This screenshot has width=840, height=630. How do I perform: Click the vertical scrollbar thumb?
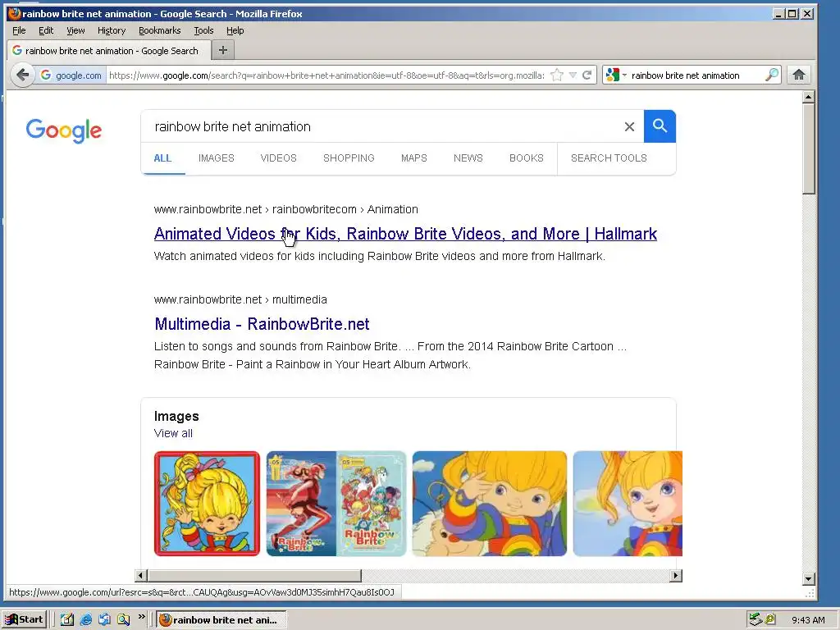pyautogui.click(x=809, y=149)
